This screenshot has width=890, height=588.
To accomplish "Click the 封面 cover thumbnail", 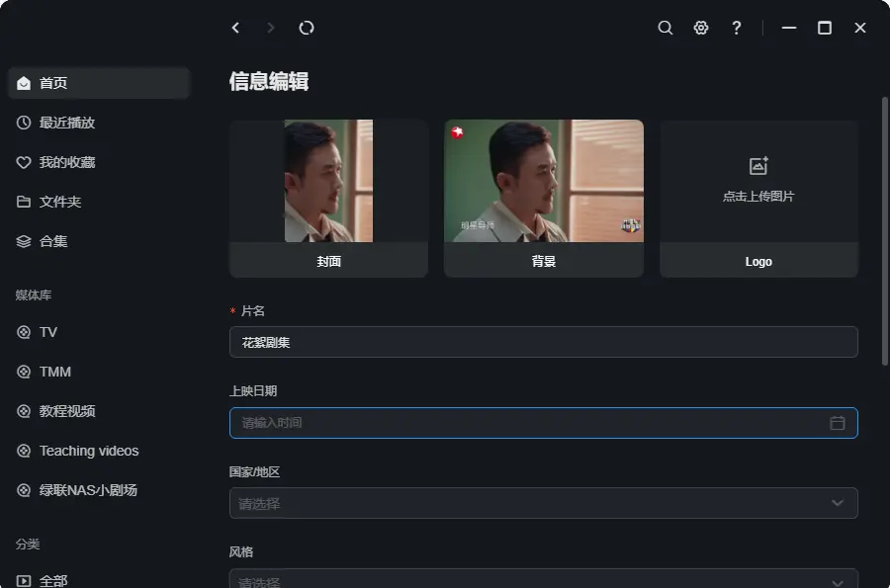I will 328,182.
